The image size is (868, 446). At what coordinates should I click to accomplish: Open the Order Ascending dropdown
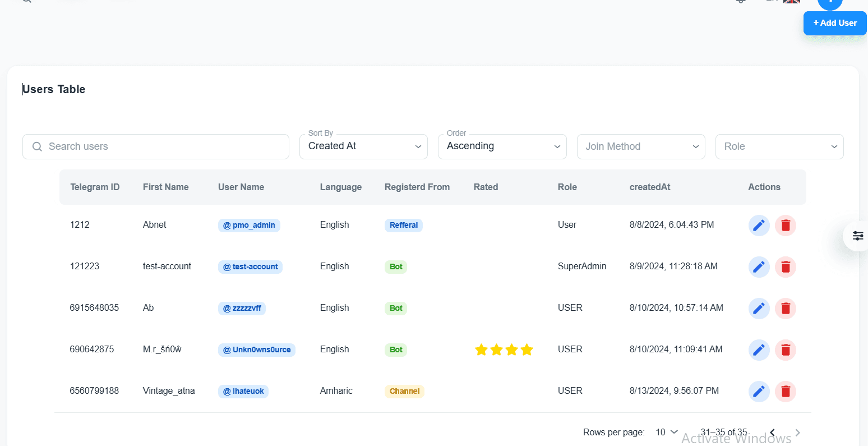pos(502,146)
